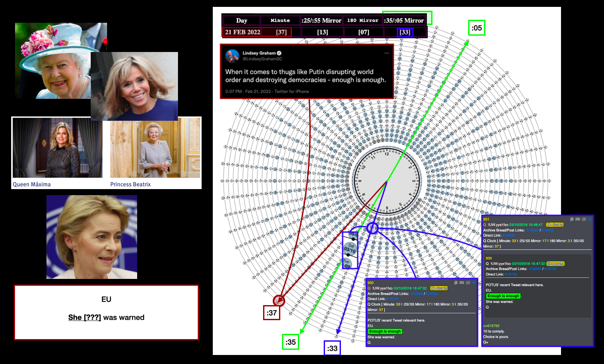Click the 'Day' header cell
The height and width of the screenshot is (364, 604).
point(242,21)
